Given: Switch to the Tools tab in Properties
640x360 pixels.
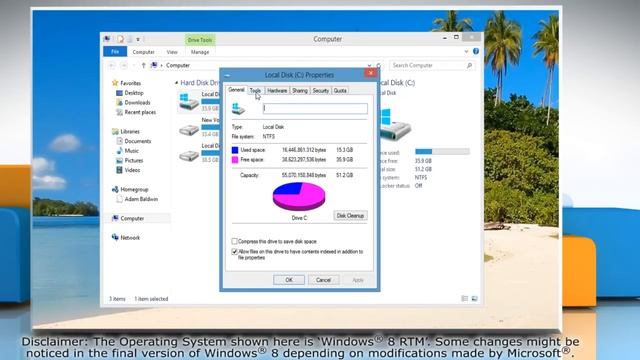Looking at the screenshot, I should (255, 91).
